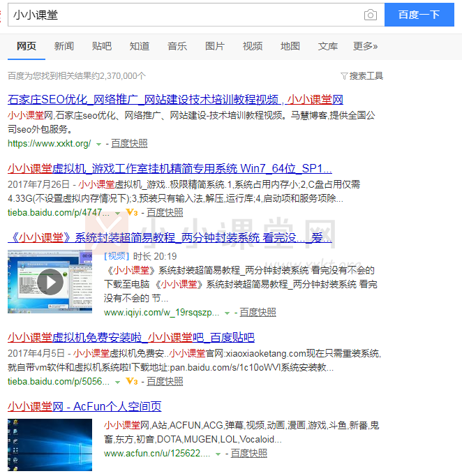The height and width of the screenshot is (476, 462).
Task: Click V3 badge on tieba 4747 result
Action: (x=132, y=212)
